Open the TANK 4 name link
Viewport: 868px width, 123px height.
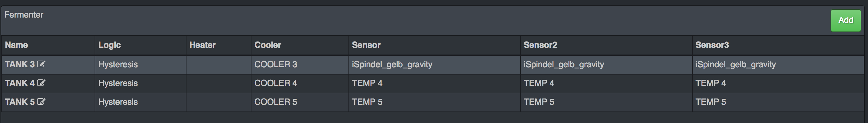click(x=20, y=83)
